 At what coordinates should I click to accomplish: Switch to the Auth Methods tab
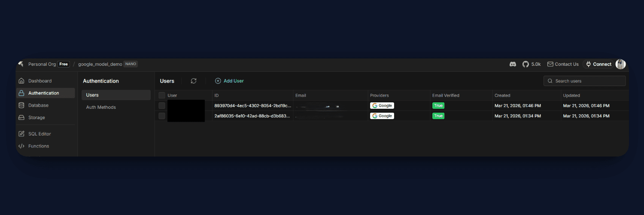pos(101,107)
